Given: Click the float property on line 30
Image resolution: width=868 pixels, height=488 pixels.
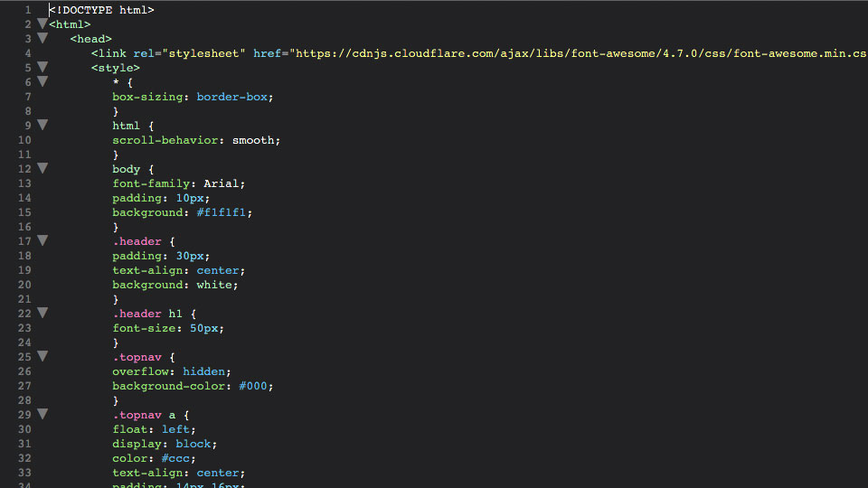Looking at the screenshot, I should point(129,429).
